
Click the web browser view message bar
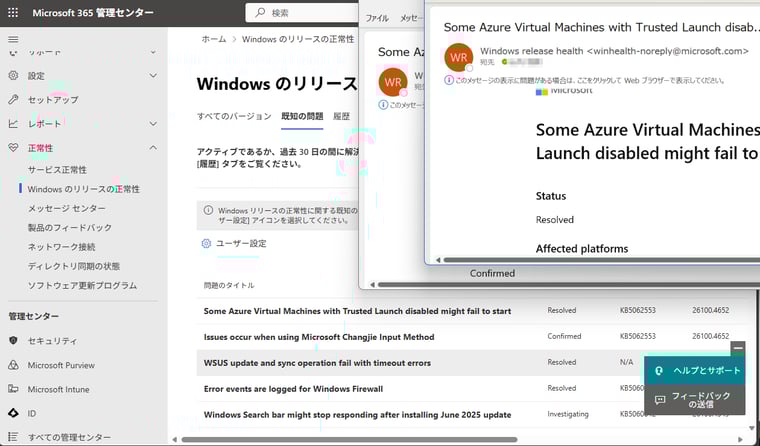click(589, 80)
